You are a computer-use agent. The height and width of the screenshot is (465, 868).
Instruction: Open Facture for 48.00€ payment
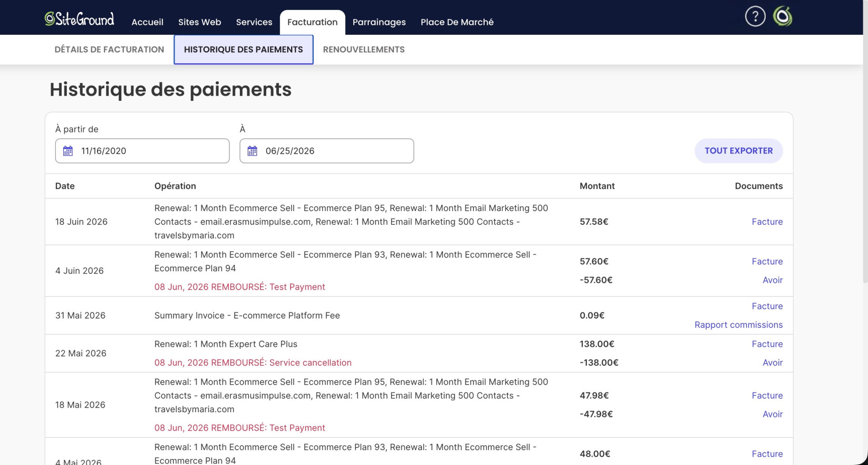(767, 454)
